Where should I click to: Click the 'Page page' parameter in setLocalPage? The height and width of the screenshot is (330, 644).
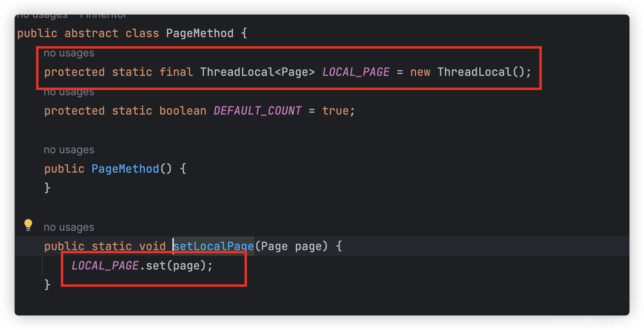[x=291, y=246]
